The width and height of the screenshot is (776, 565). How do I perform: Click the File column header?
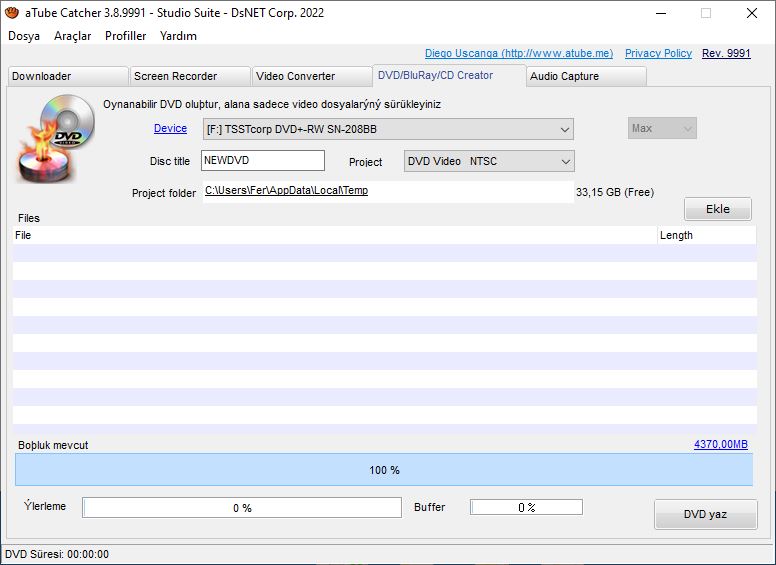pos(335,235)
